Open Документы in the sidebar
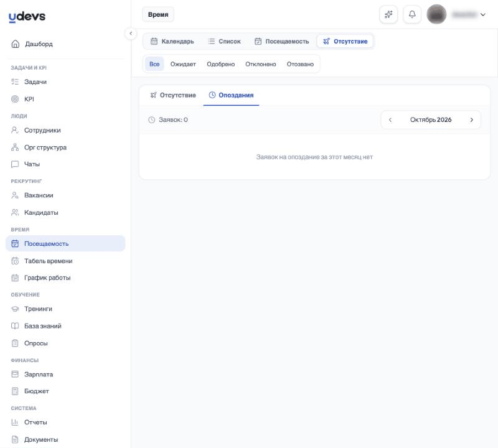 click(65, 439)
